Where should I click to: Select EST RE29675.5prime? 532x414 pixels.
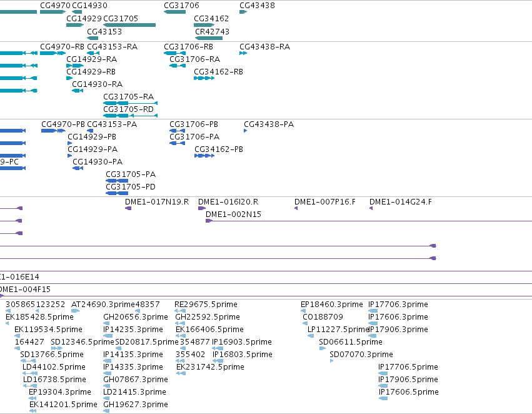point(180,311)
